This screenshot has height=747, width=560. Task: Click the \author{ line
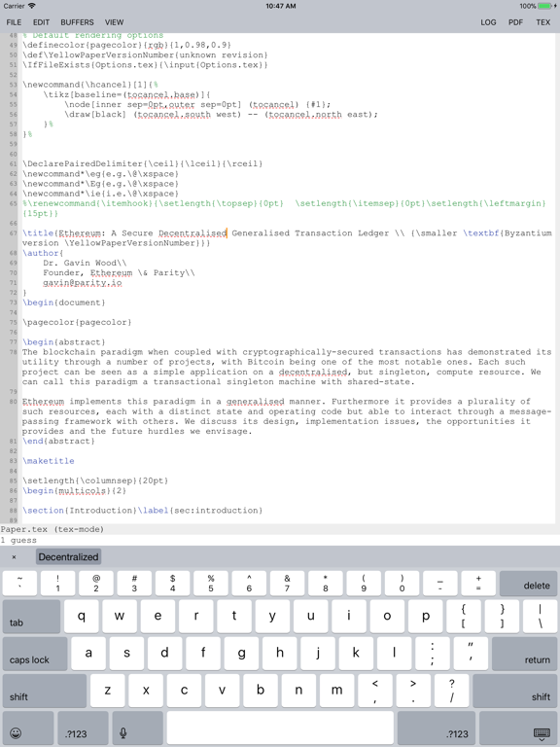43,254
